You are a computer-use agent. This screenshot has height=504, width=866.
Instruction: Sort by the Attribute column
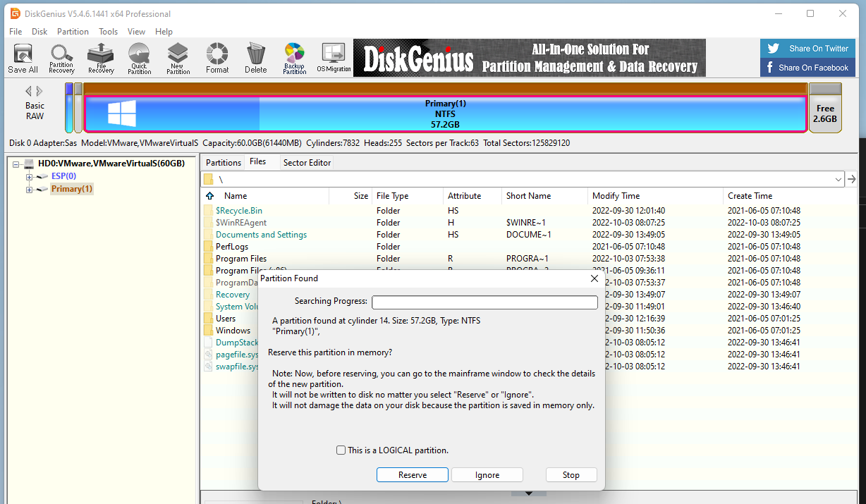[x=464, y=196]
